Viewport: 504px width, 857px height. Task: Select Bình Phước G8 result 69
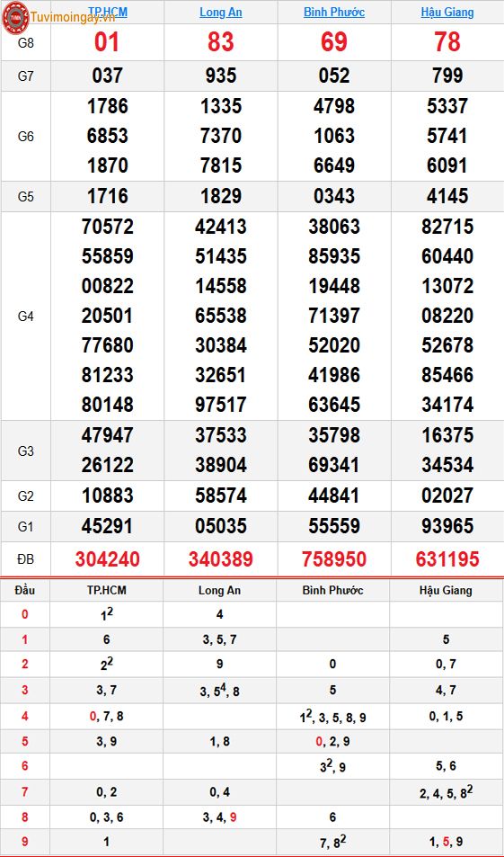334,42
